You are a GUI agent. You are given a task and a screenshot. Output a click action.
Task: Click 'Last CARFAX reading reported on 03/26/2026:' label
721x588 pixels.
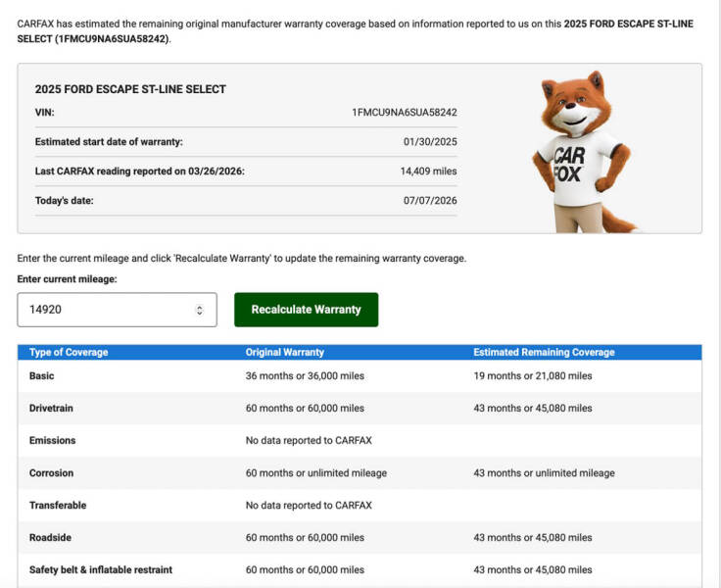[140, 171]
